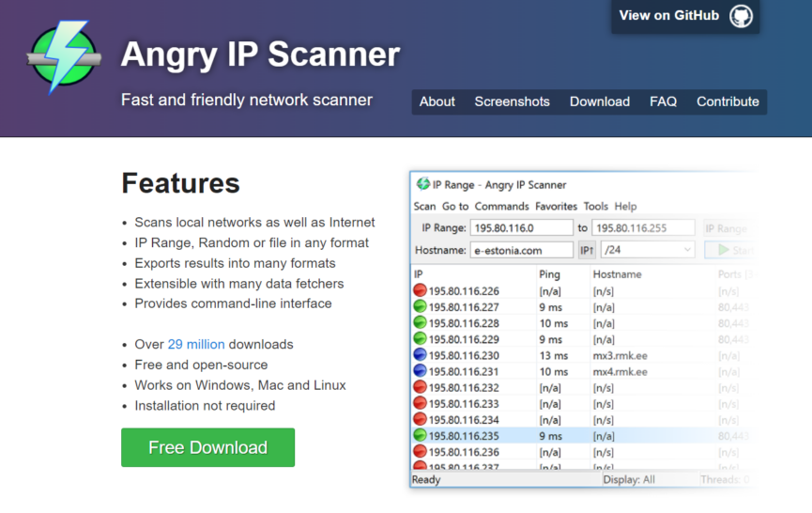
Task: Open the Help menu
Action: click(625, 207)
